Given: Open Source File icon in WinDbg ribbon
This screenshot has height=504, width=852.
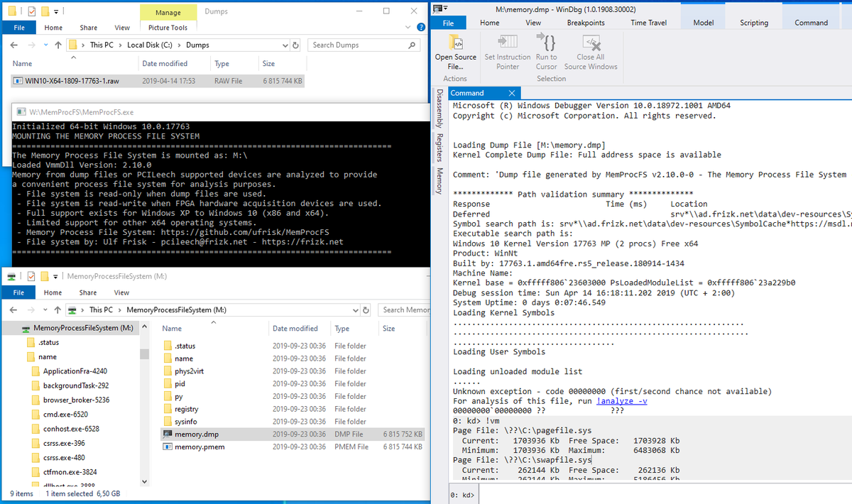Looking at the screenshot, I should (455, 42).
